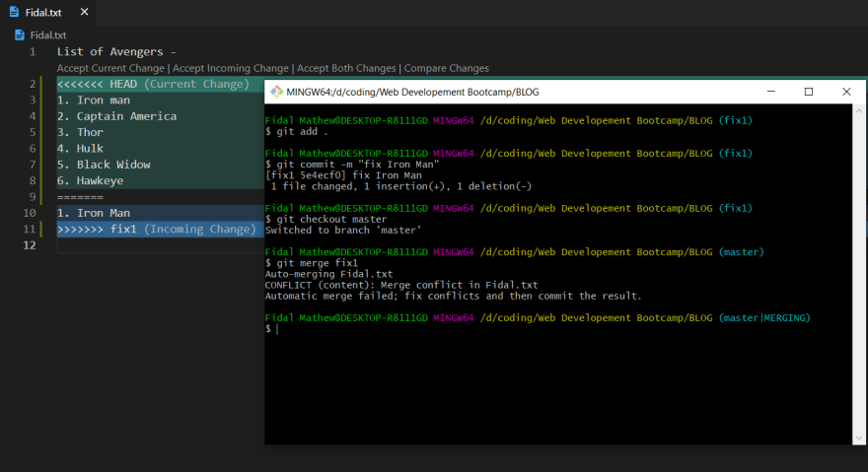Click the '=======' separator line

pyautogui.click(x=80, y=197)
